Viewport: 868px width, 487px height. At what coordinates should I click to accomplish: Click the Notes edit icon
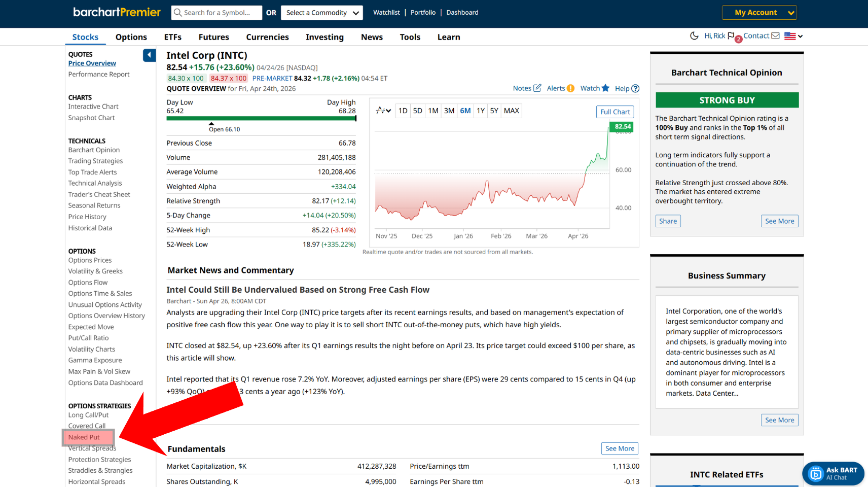tap(537, 88)
